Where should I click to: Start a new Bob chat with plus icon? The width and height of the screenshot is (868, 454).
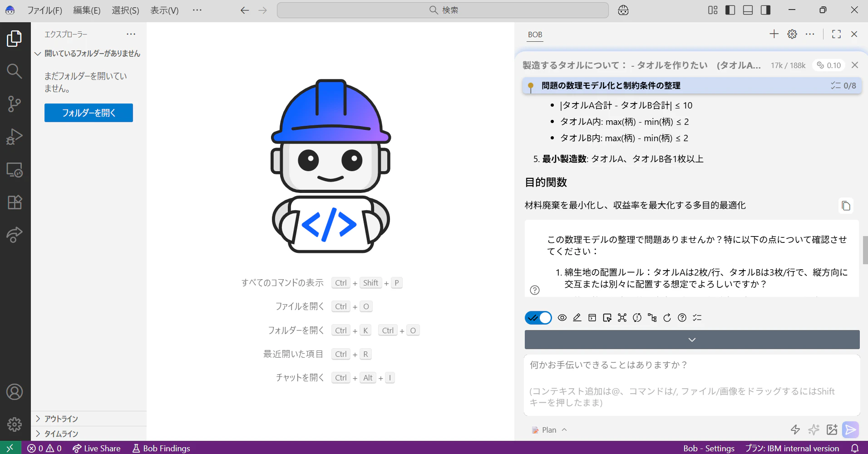point(774,34)
